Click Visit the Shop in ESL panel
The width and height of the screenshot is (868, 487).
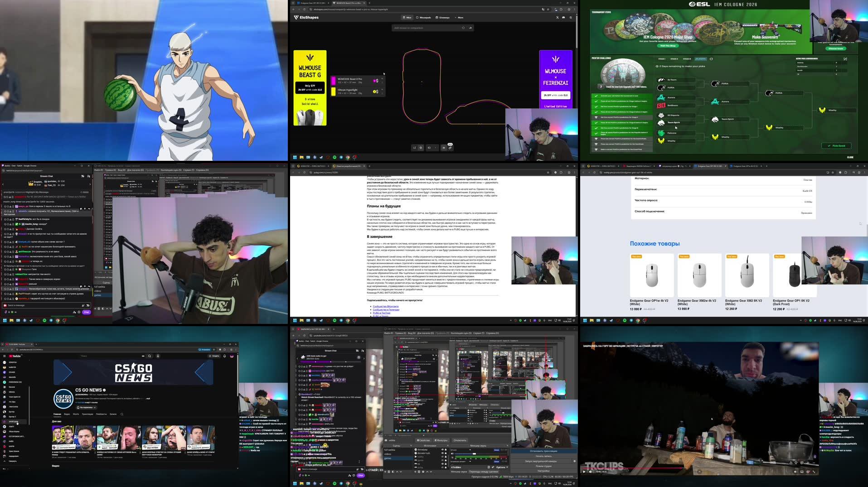[668, 46]
